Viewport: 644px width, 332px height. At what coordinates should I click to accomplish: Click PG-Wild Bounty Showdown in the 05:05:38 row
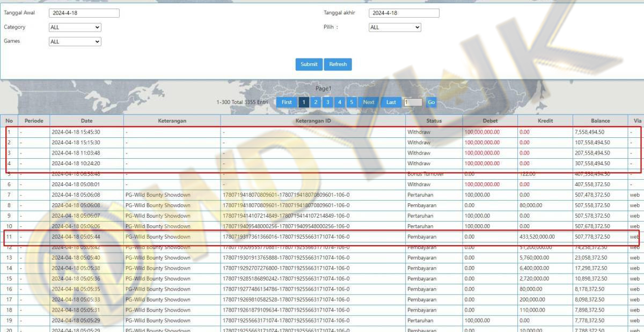tap(158, 268)
